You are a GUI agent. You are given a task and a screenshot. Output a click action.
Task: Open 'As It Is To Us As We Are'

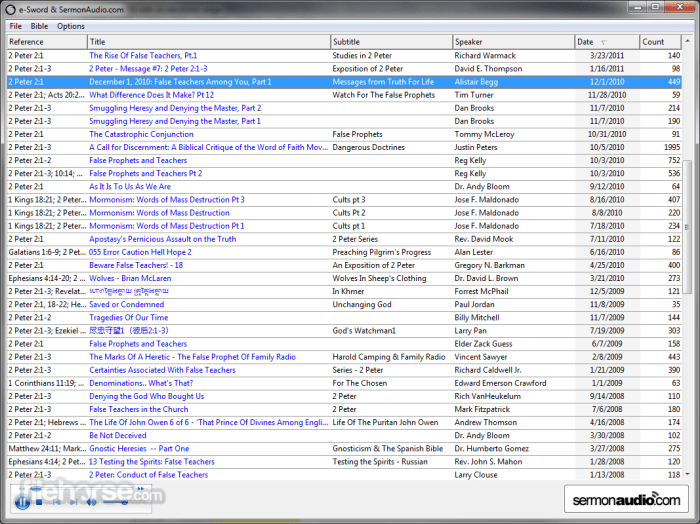coord(130,187)
